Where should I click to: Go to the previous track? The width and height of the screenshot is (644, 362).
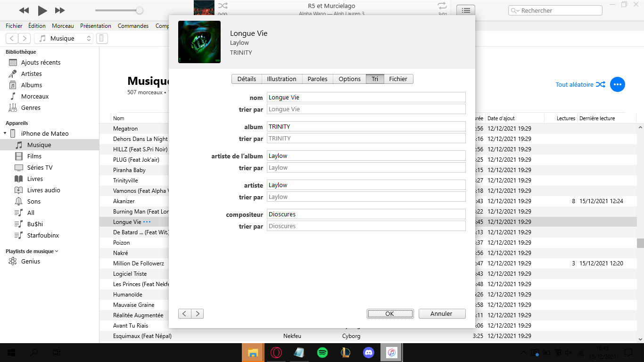pyautogui.click(x=24, y=10)
